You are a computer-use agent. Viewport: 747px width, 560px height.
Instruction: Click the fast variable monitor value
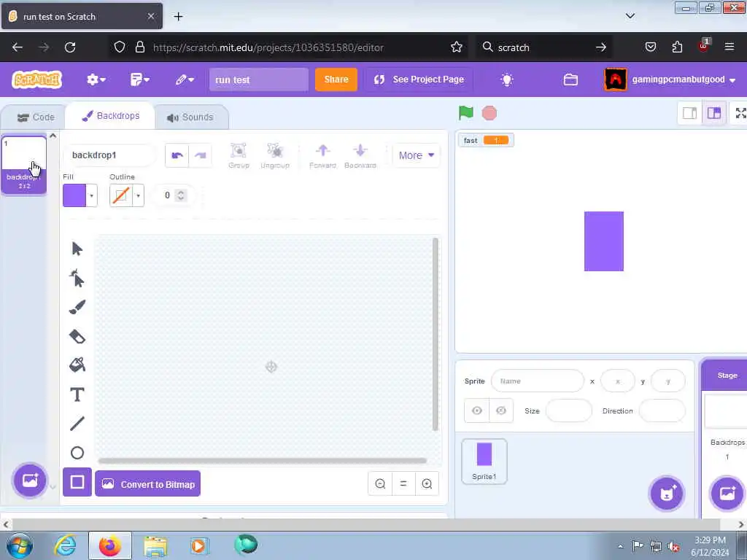coord(496,141)
